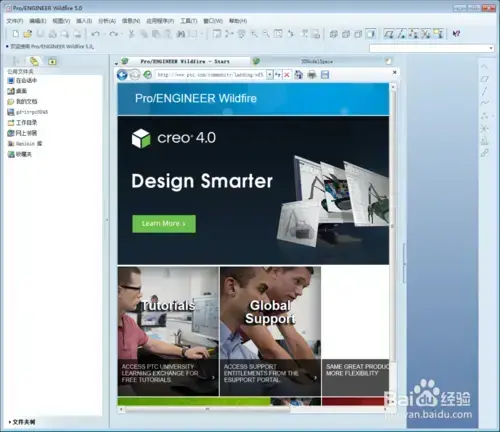Image resolution: width=500 pixels, height=432 pixels.
Task: Create a new file with the New icon
Action: coord(16,34)
